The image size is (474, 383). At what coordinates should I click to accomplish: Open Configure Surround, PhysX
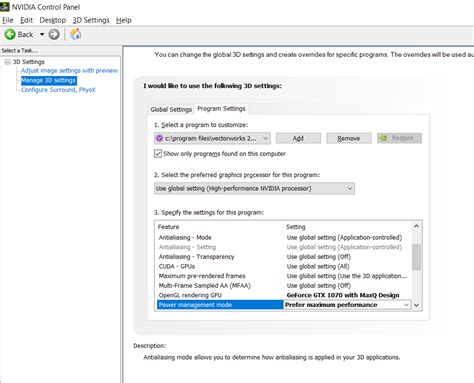pyautogui.click(x=58, y=90)
